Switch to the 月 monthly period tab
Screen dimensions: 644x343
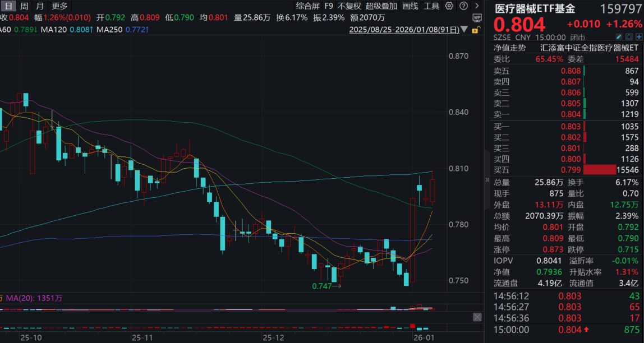[39, 6]
